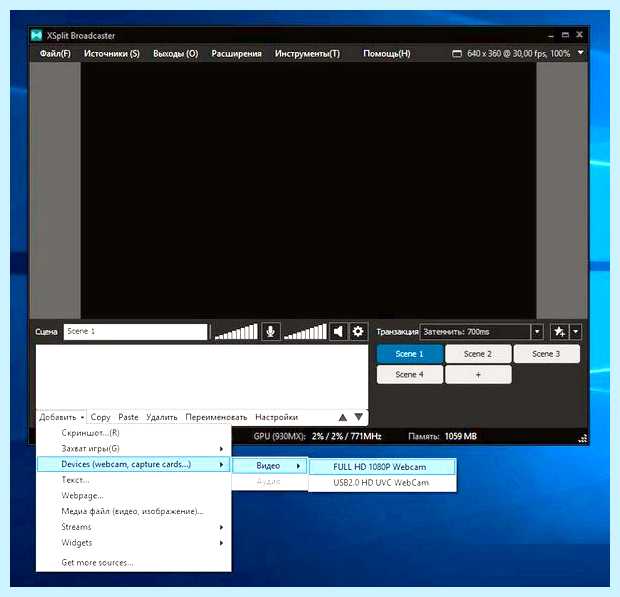This screenshot has width=620, height=597.
Task: Click the Память 1059 MB status text
Action: coord(442,436)
